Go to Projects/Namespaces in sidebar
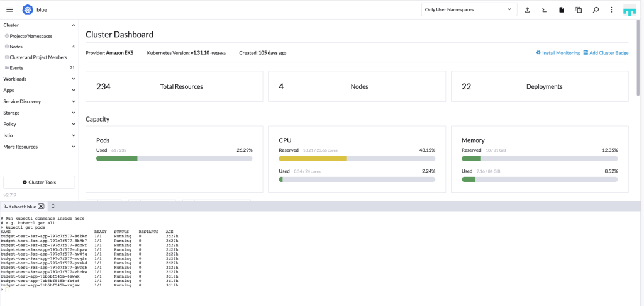 tap(31, 36)
